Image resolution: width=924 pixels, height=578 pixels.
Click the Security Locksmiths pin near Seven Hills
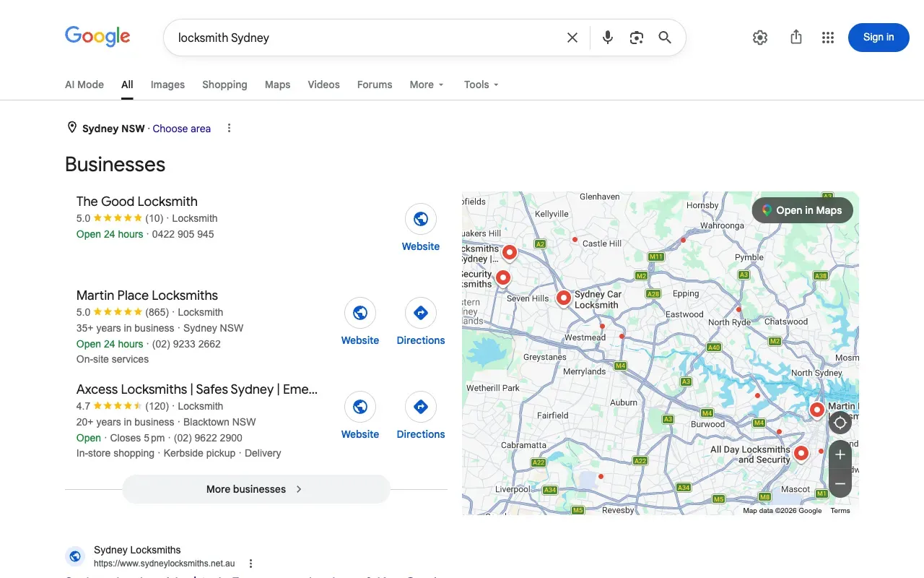tap(503, 278)
